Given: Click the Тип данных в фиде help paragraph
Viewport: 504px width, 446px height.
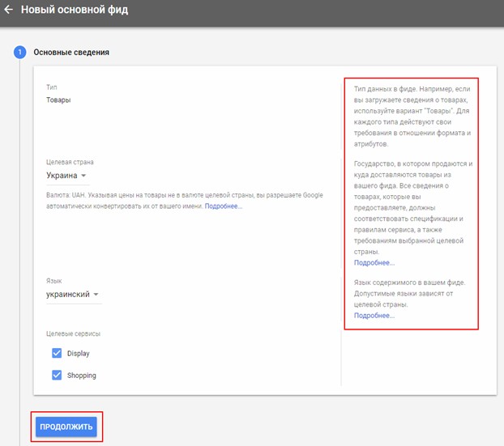Looking at the screenshot, I should tap(412, 115).
